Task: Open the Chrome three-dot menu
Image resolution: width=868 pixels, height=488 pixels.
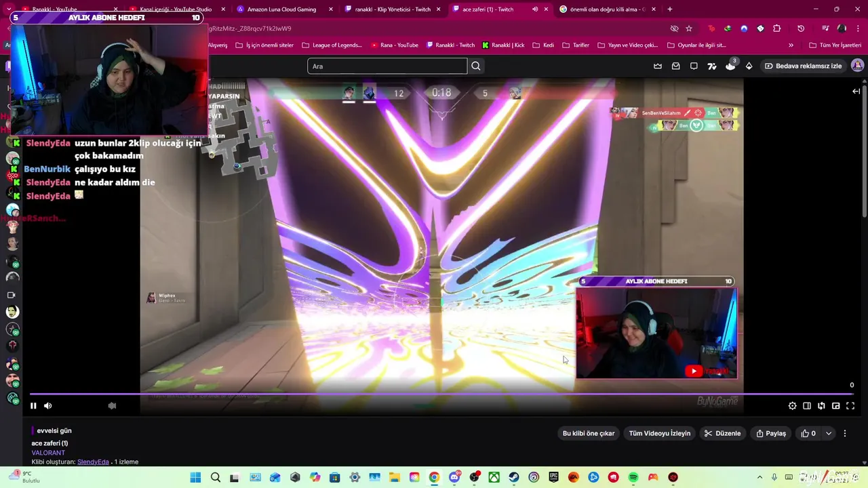Action: (x=858, y=28)
